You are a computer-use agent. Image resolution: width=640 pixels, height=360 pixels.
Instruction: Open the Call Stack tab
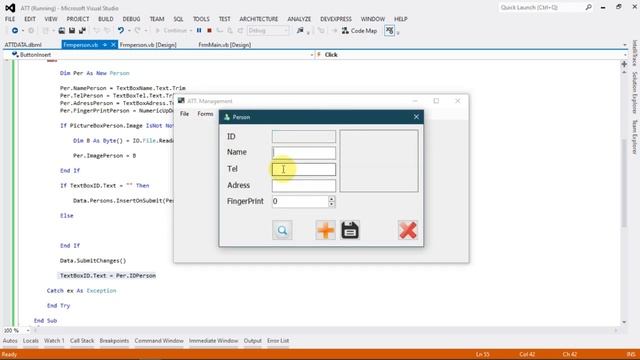click(82, 341)
